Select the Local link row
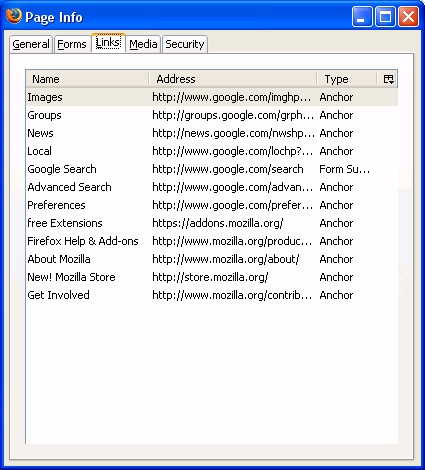Viewport: 425px width, 470px height. coord(212,151)
